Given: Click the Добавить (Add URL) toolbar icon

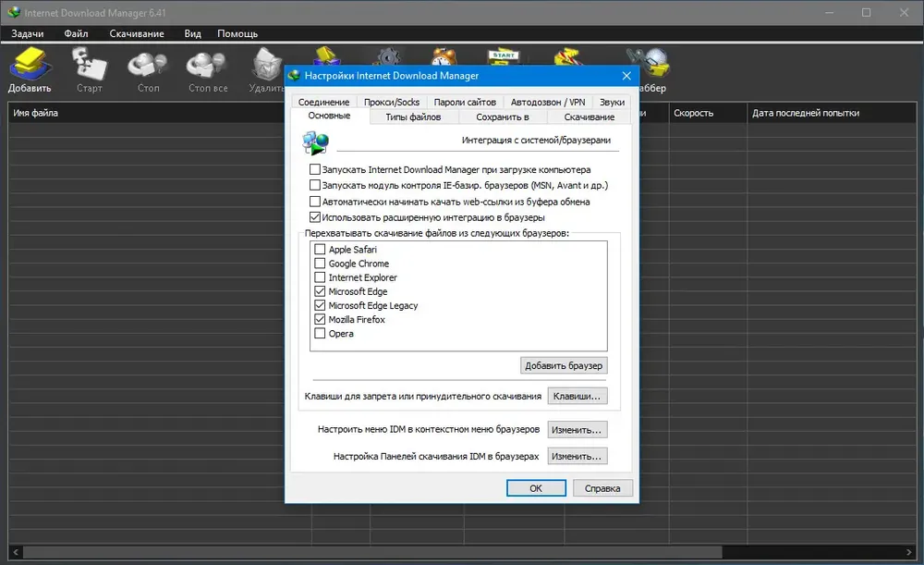Looking at the screenshot, I should (x=30, y=68).
